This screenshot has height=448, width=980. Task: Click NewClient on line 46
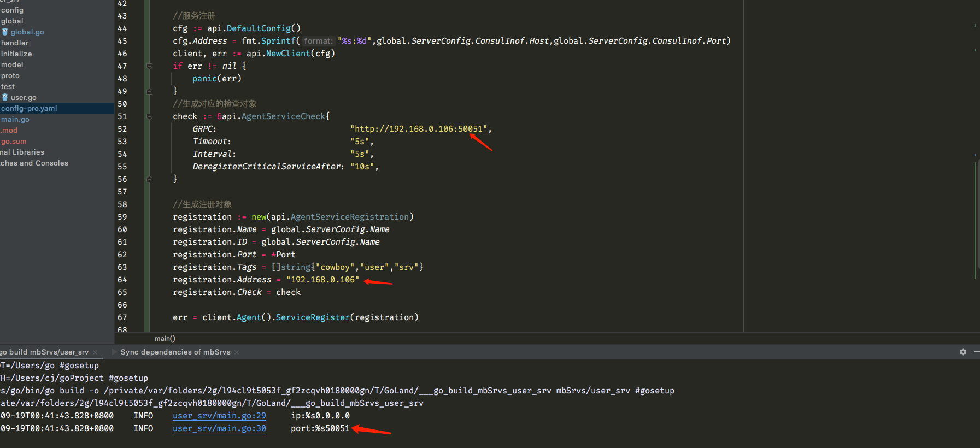(x=288, y=54)
